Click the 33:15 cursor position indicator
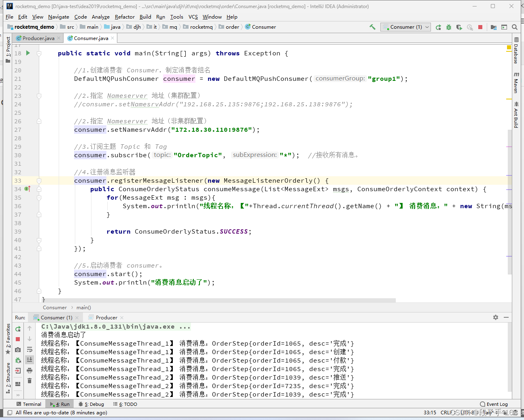 (x=430, y=413)
